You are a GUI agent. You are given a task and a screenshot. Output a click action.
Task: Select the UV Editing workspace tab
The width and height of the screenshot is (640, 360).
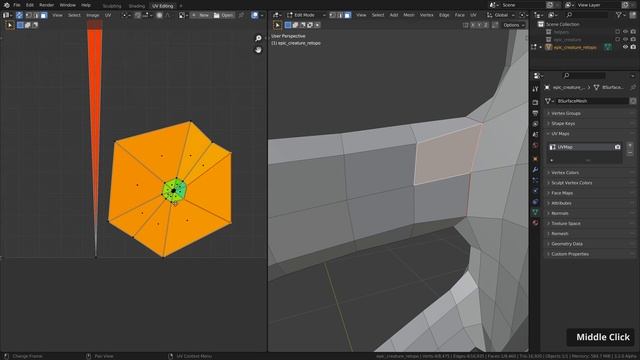[162, 6]
